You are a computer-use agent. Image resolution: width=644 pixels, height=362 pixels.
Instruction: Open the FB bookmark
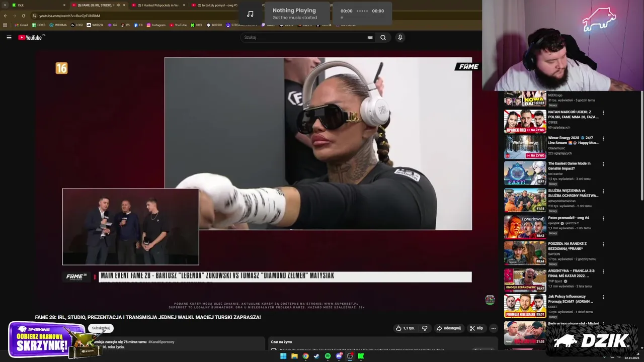pyautogui.click(x=138, y=25)
